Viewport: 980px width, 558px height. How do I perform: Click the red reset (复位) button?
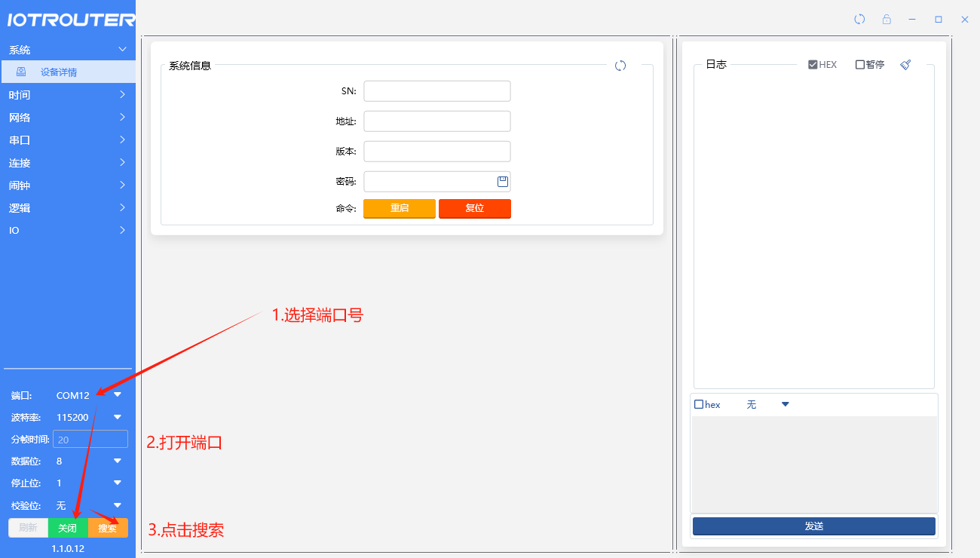[x=475, y=208]
